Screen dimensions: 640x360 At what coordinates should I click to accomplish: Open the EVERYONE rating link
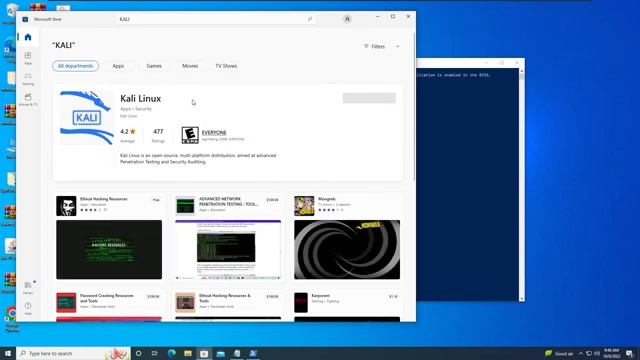214,133
